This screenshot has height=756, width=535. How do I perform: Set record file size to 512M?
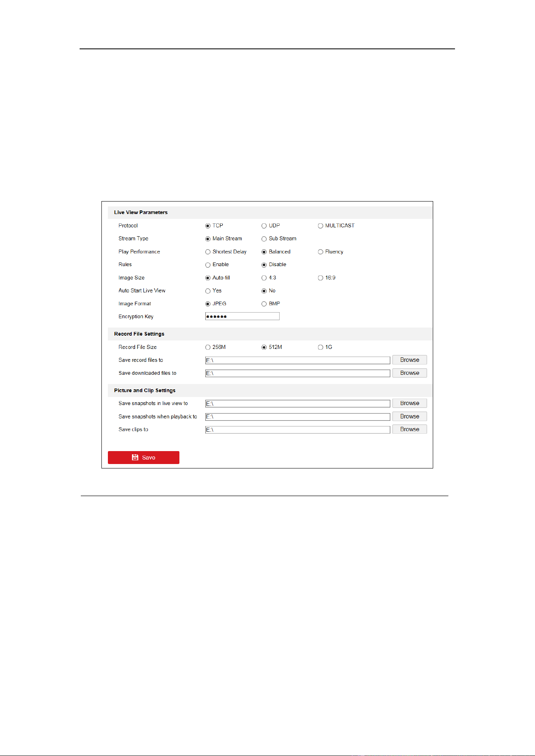[264, 347]
